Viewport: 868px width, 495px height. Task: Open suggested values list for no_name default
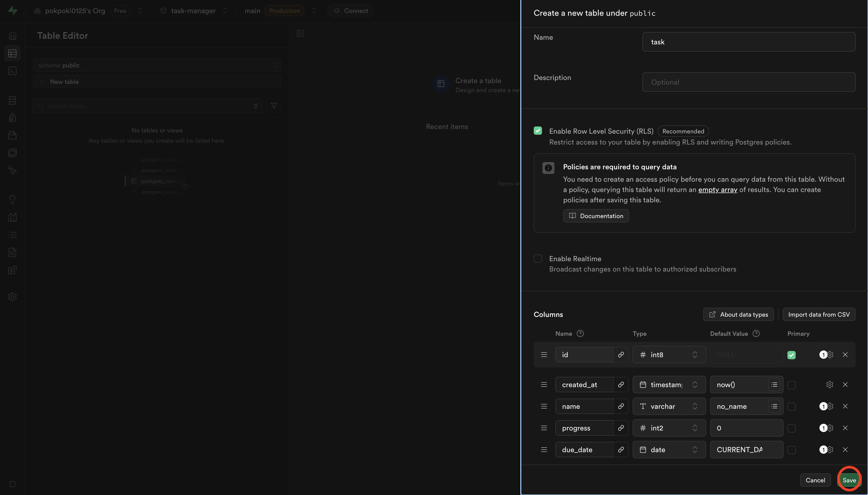(774, 406)
